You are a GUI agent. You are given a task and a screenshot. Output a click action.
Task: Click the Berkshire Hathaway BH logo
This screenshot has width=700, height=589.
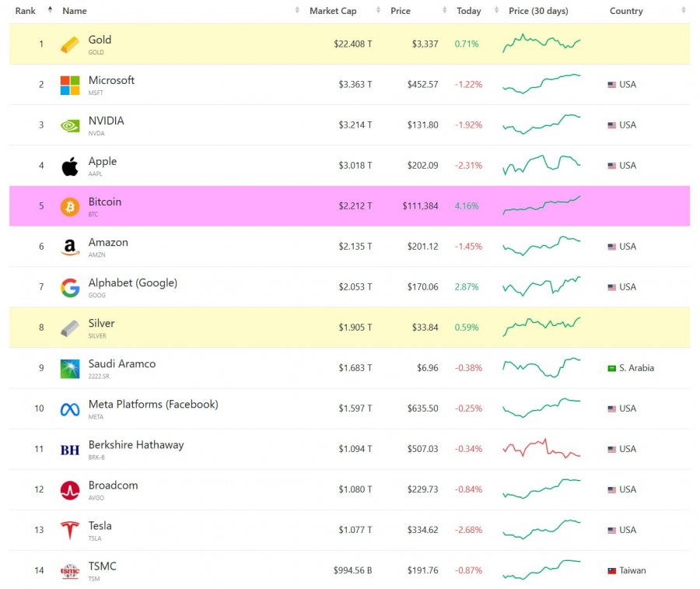pos(70,450)
